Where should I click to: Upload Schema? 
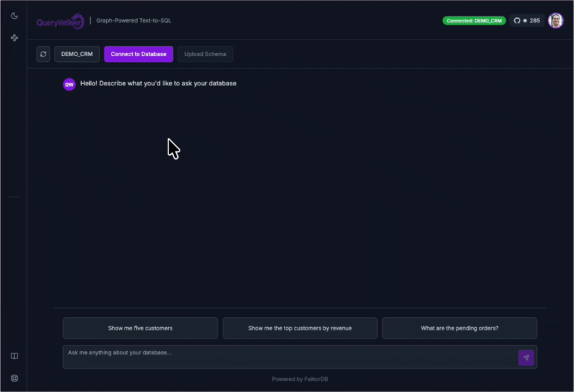pos(205,54)
